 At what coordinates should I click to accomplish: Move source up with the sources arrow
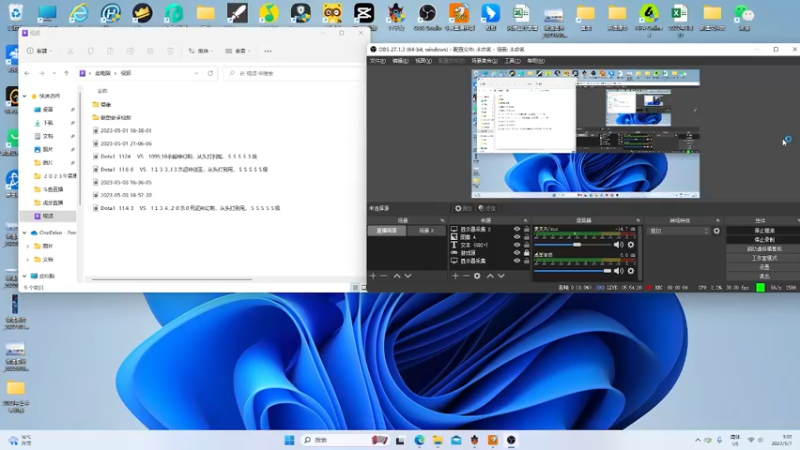[x=490, y=276]
